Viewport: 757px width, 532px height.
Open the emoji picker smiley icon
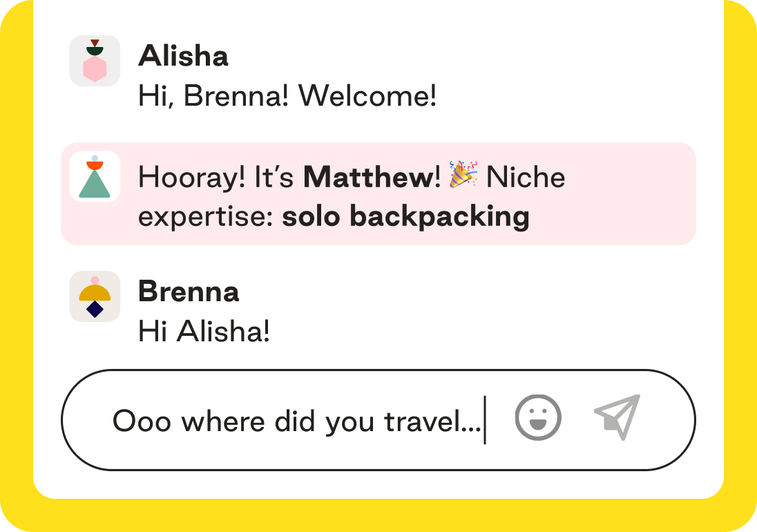tap(538, 417)
